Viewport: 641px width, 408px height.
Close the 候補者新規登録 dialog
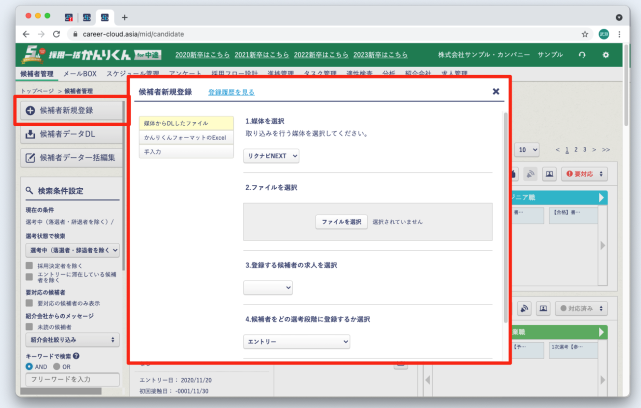click(496, 92)
